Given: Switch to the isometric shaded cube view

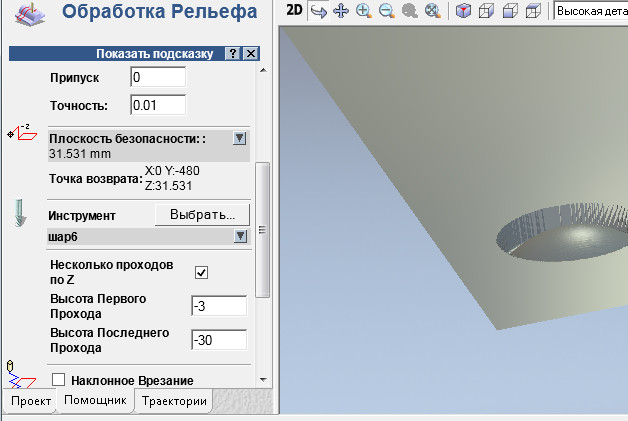Looking at the screenshot, I should pyautogui.click(x=463, y=12).
